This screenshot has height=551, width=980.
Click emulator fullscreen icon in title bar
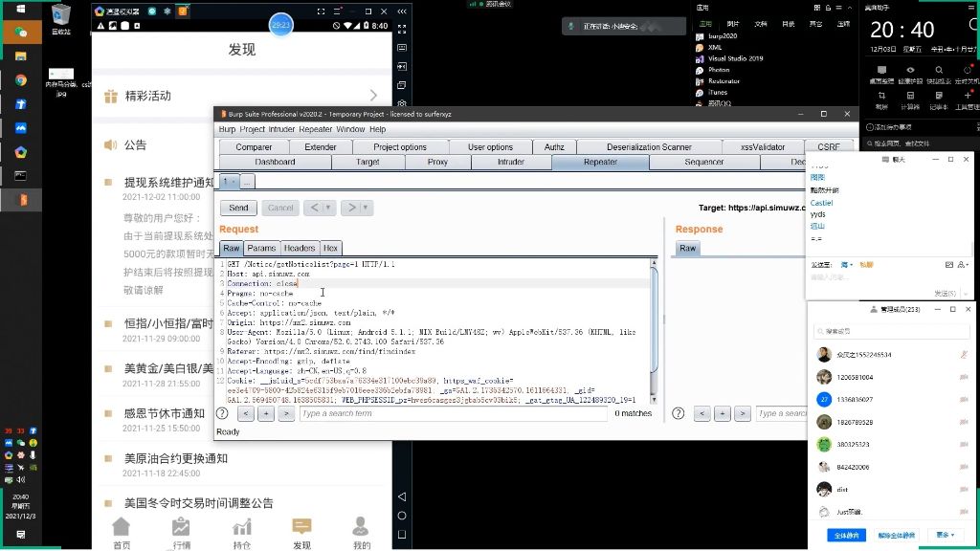tap(321, 11)
